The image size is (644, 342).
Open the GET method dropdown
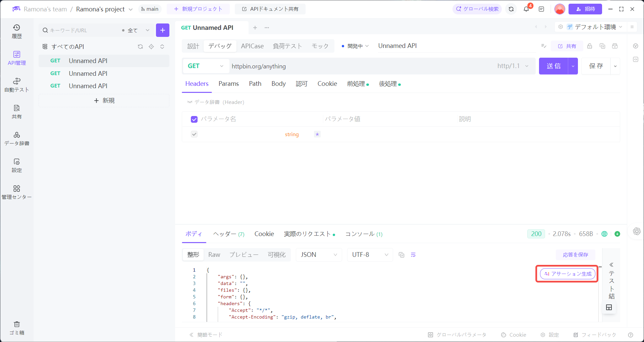206,66
